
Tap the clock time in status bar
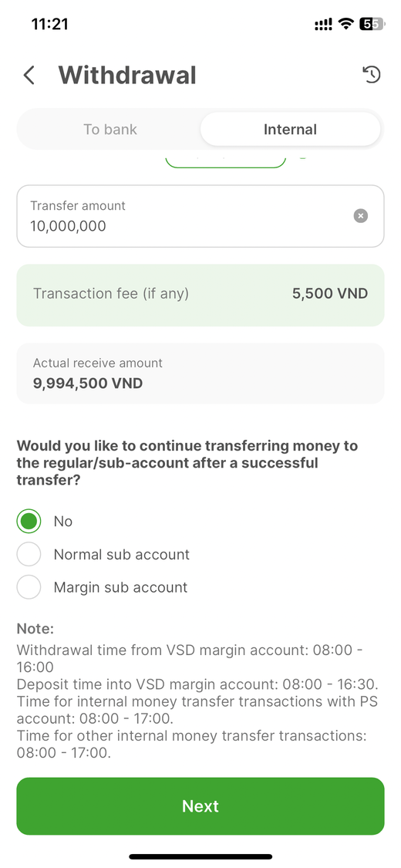coord(50,24)
